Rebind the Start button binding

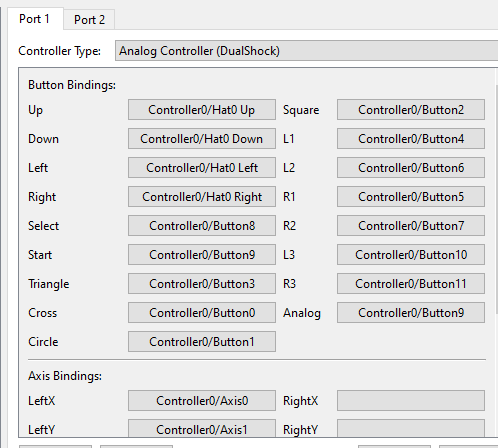point(202,255)
